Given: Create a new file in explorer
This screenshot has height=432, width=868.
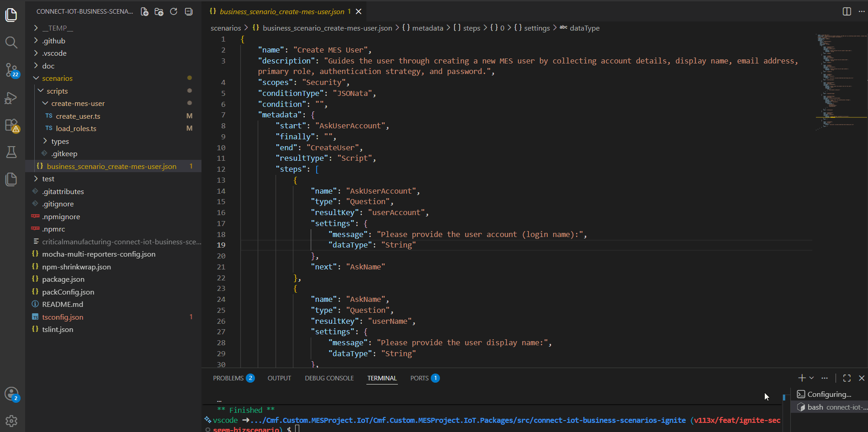Looking at the screenshot, I should click(x=144, y=12).
